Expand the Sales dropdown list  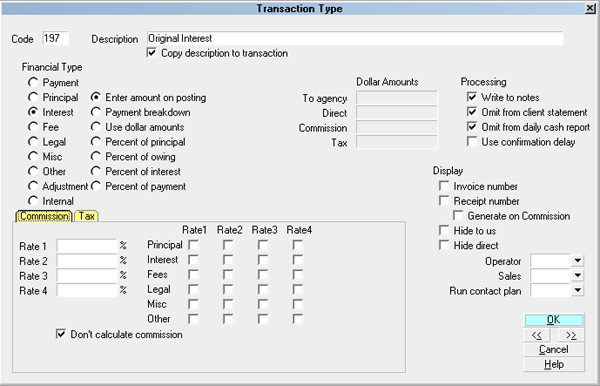click(577, 275)
